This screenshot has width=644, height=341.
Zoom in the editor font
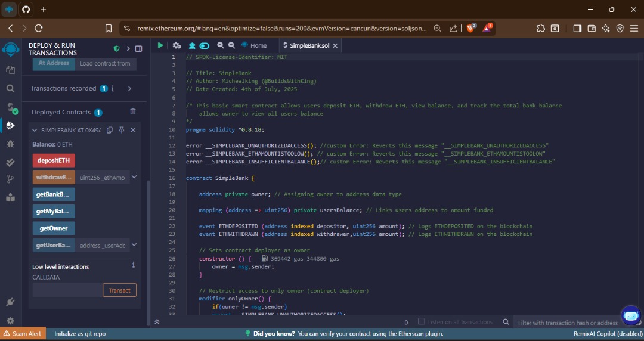point(231,45)
